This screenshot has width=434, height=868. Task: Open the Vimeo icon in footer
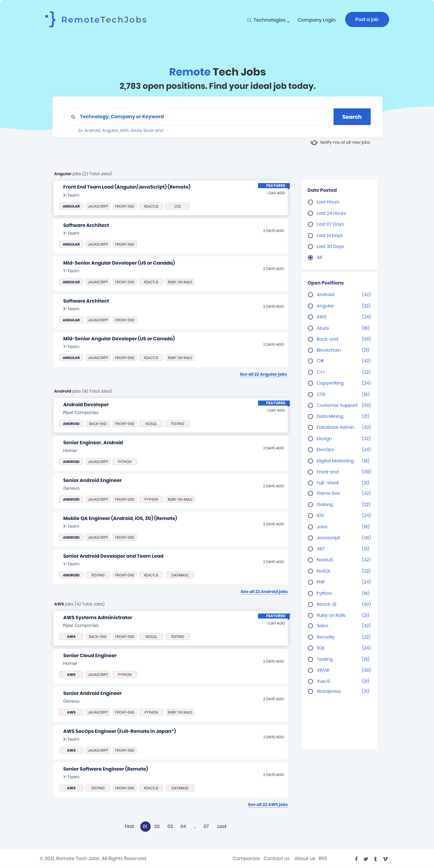click(x=385, y=858)
